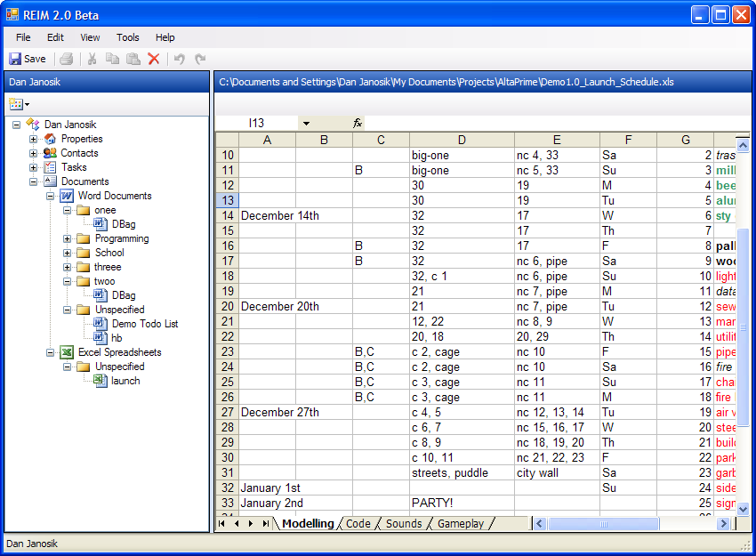Go to first sheet tab arrow
The image size is (756, 556).
click(221, 524)
